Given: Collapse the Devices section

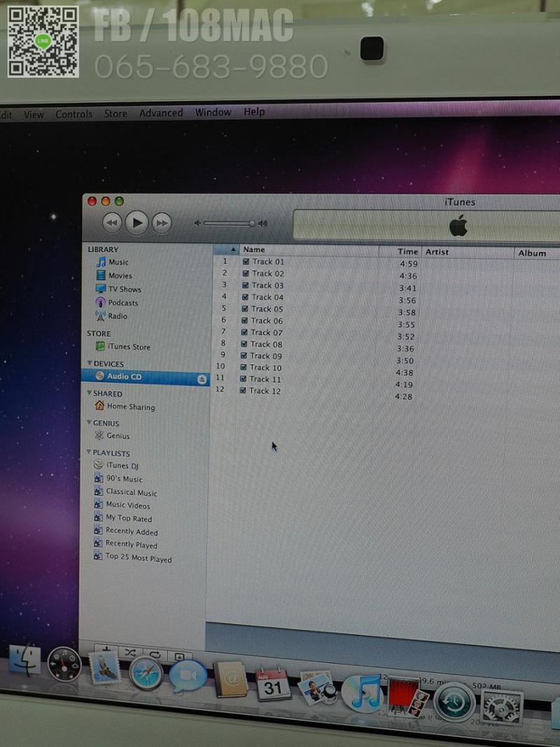Looking at the screenshot, I should (x=90, y=363).
